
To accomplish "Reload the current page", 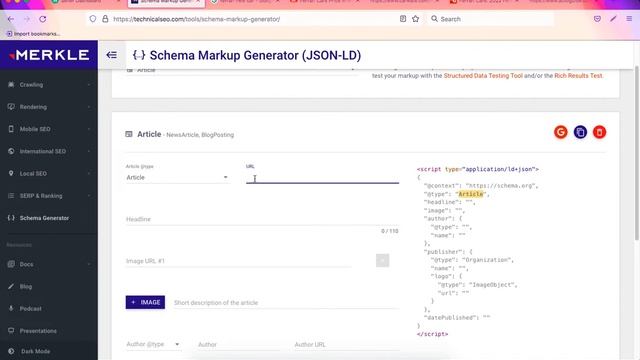I will point(42,19).
